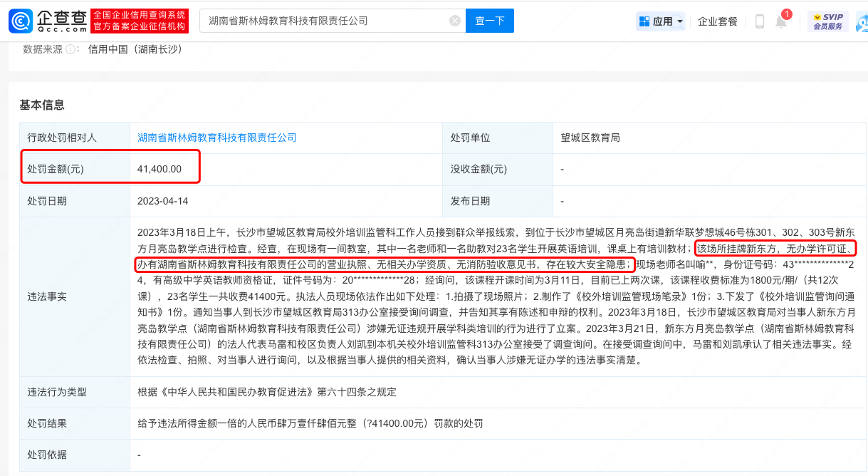Image resolution: width=868 pixels, height=476 pixels.
Task: Click the 处罚单位 label cell
Action: click(x=498, y=138)
